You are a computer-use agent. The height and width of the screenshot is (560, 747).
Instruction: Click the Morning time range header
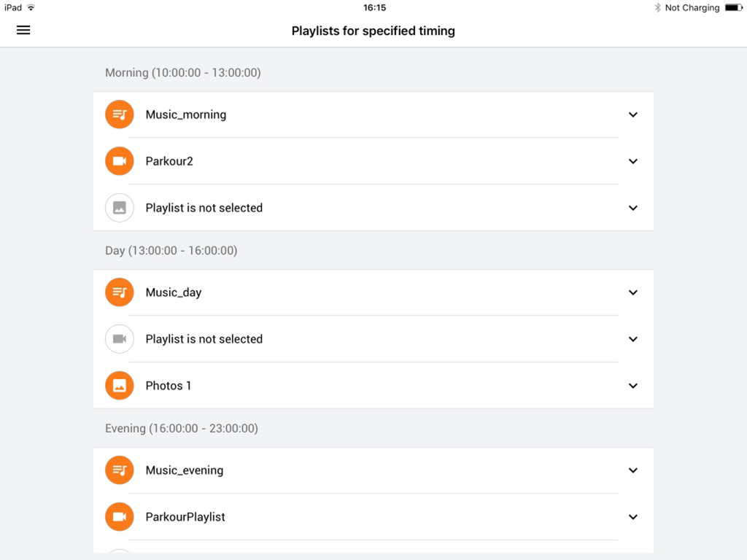182,72
